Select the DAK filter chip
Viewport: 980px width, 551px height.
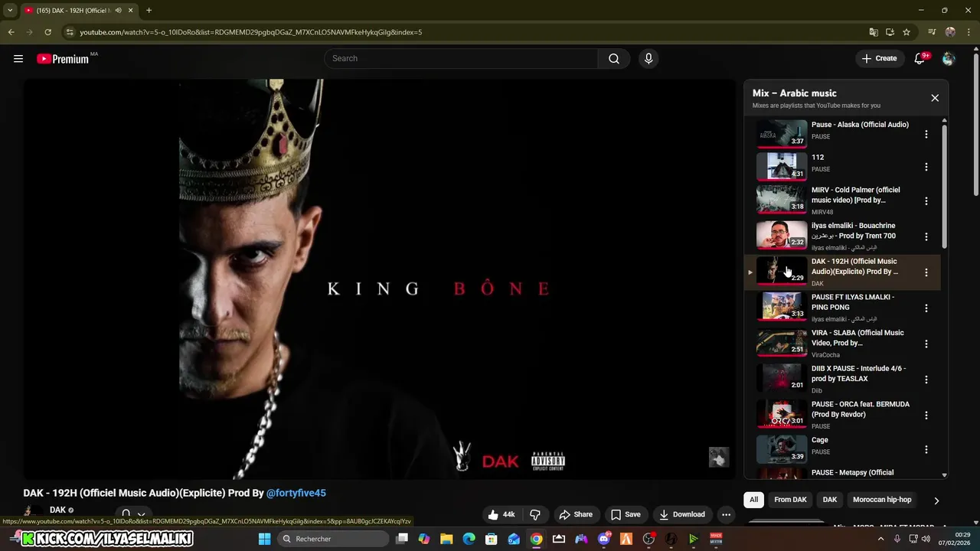click(x=830, y=500)
